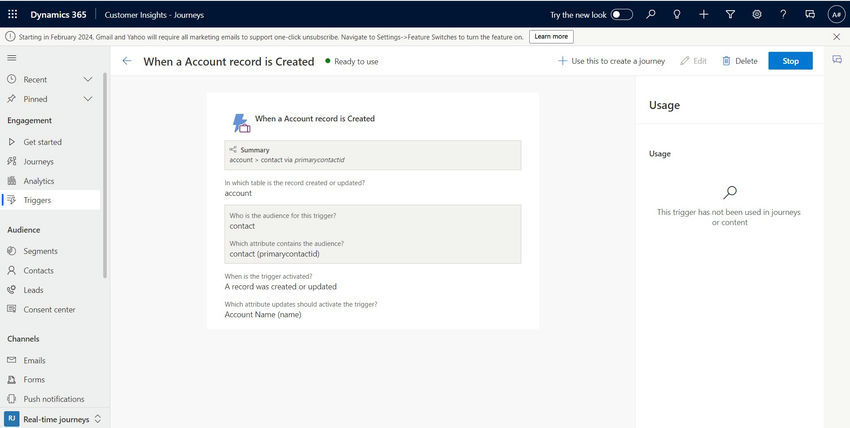The width and height of the screenshot is (850, 428).
Task: Open the Dynamics 365 app launcher waffle
Action: tap(13, 14)
